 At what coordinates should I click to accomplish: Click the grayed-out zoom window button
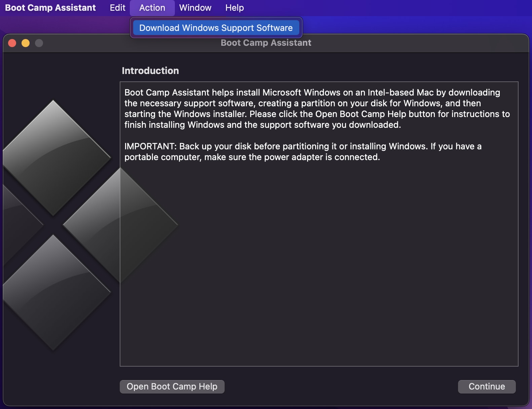(39, 43)
